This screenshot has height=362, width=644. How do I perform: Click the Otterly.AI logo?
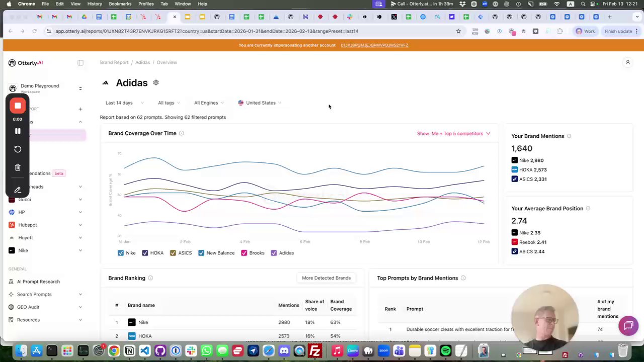point(26,63)
